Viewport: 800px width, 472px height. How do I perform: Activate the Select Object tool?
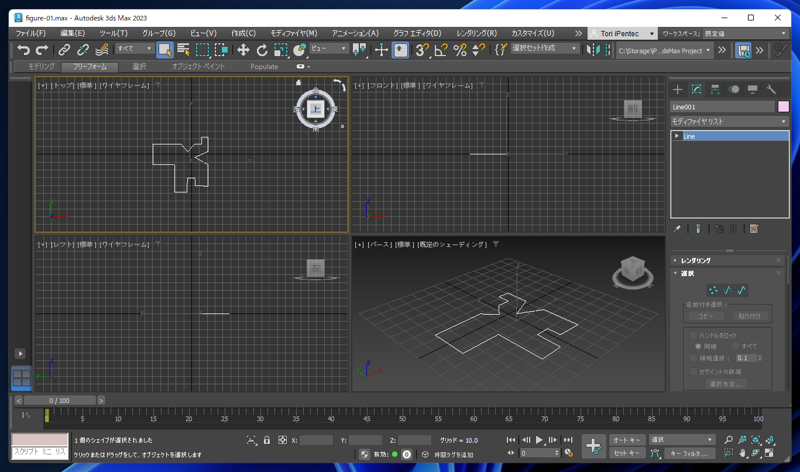(x=165, y=49)
